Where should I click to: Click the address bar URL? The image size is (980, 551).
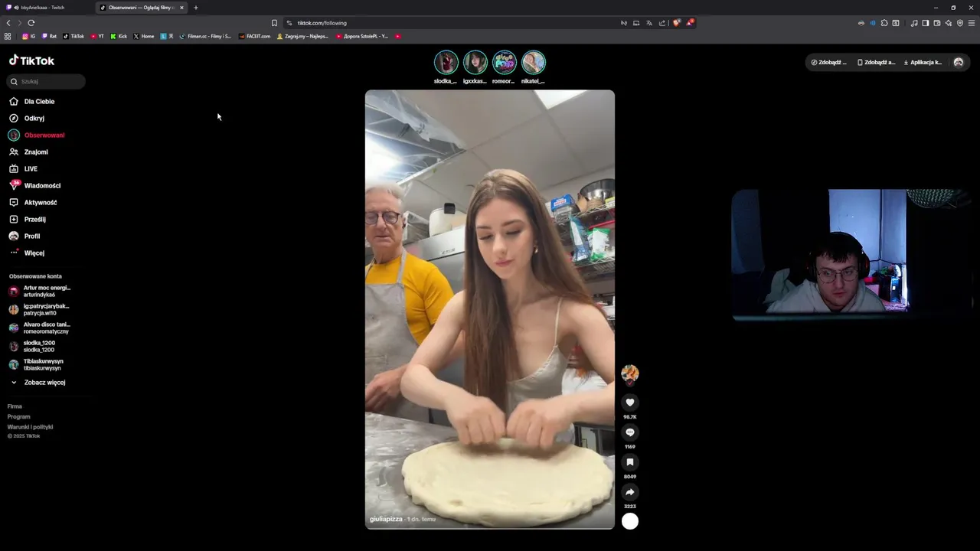(322, 23)
